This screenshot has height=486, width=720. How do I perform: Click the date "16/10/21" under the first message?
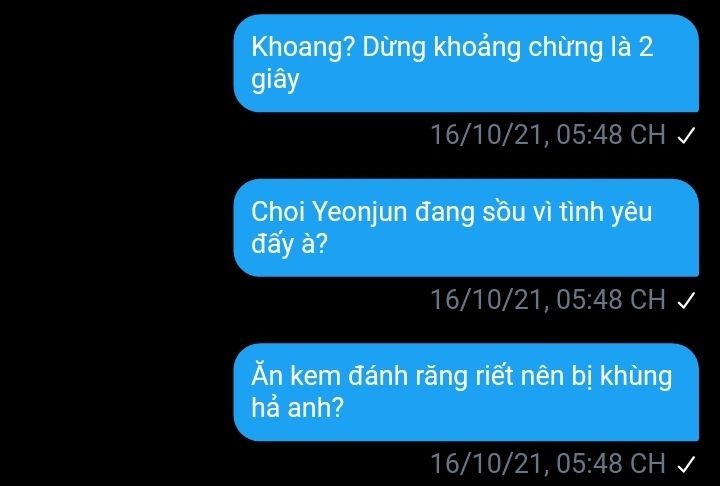point(488,135)
